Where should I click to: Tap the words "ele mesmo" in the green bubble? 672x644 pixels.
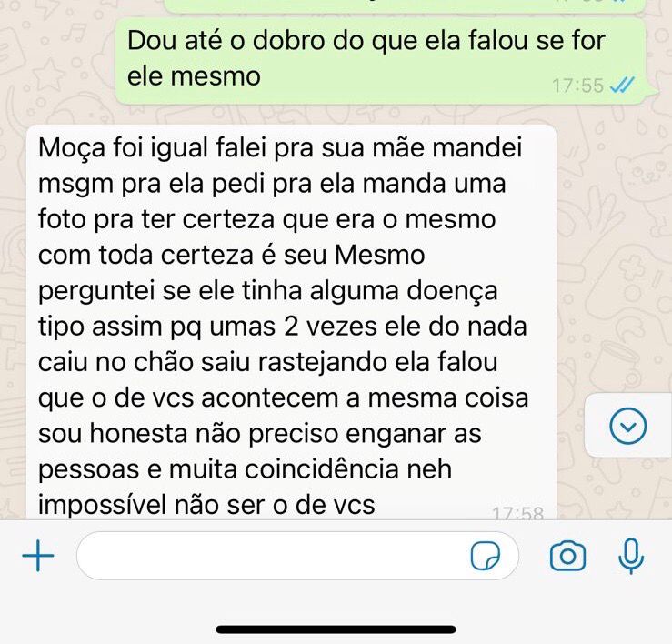click(x=194, y=76)
